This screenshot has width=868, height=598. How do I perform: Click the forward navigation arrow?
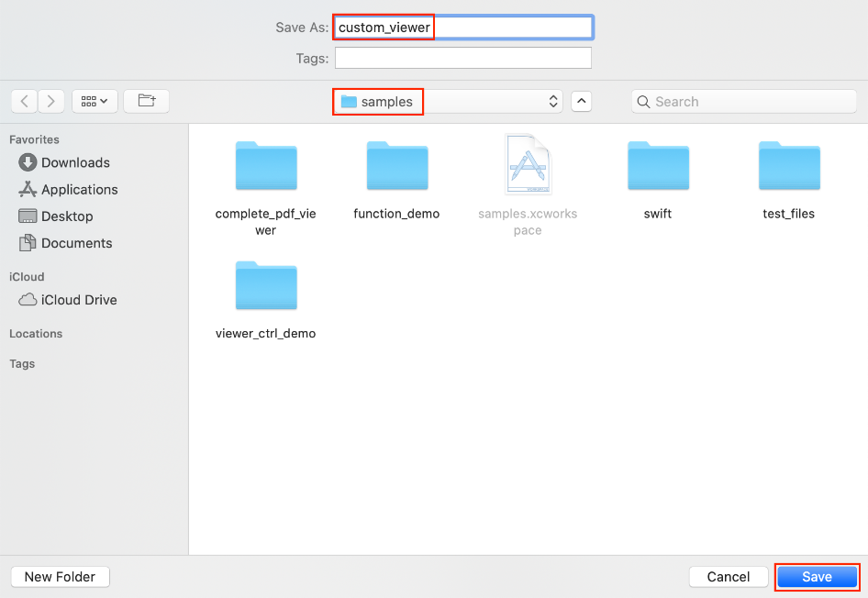[51, 101]
